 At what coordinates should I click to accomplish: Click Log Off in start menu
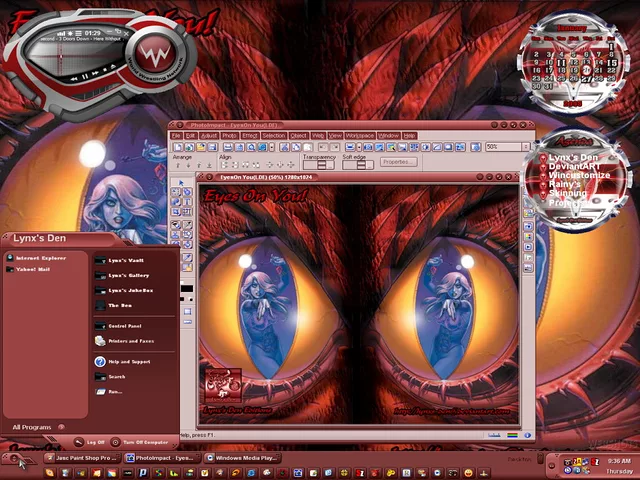91,442
